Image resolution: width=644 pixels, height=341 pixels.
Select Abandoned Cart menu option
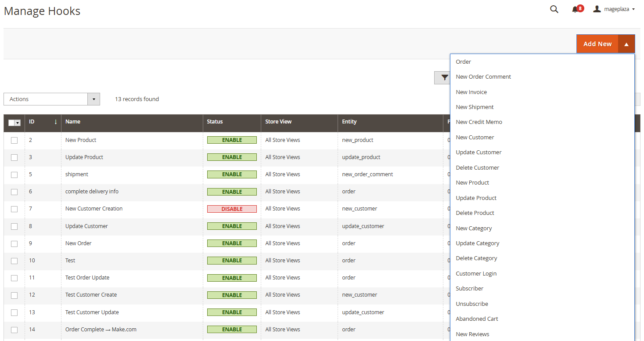click(x=477, y=319)
